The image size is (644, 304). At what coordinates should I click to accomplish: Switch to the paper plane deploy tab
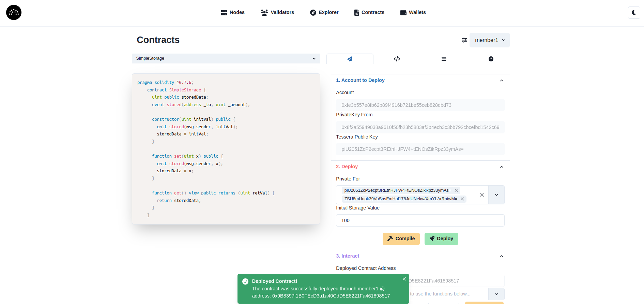pos(350,59)
